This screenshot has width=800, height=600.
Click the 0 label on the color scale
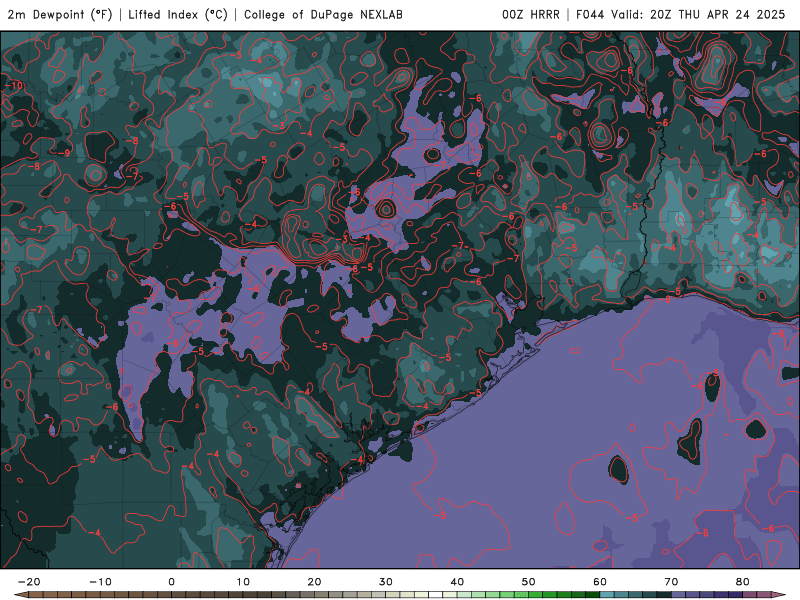click(x=171, y=582)
